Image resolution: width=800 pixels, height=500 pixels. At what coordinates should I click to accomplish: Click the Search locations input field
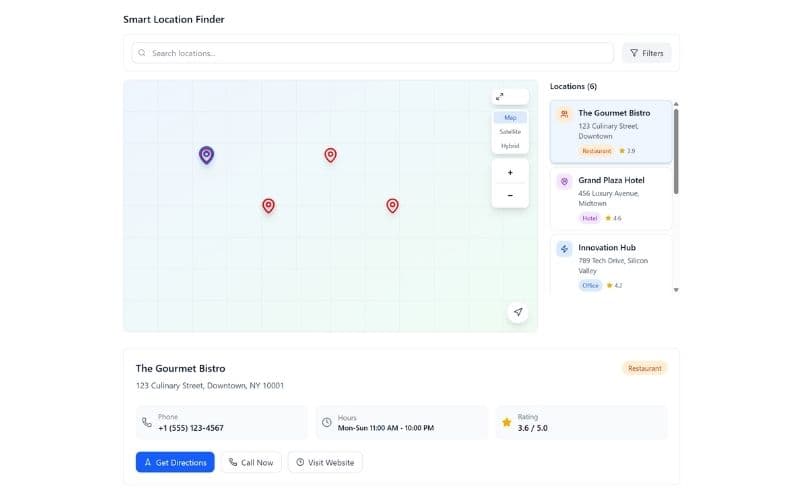pos(375,53)
